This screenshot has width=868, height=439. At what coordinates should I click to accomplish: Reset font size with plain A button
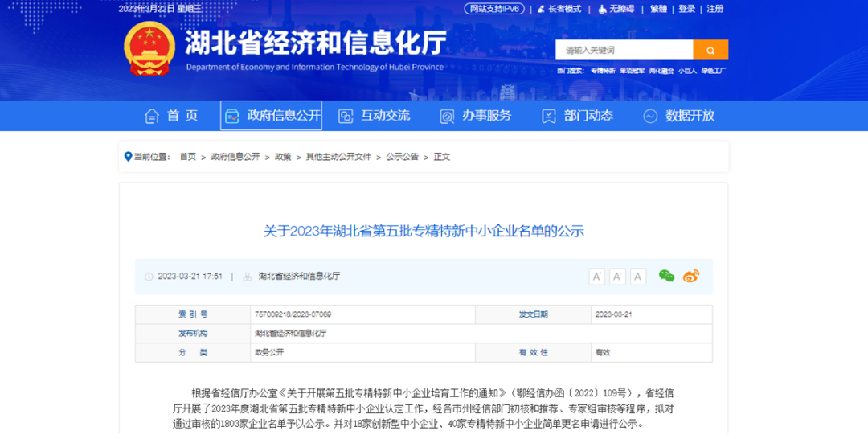pyautogui.click(x=638, y=277)
